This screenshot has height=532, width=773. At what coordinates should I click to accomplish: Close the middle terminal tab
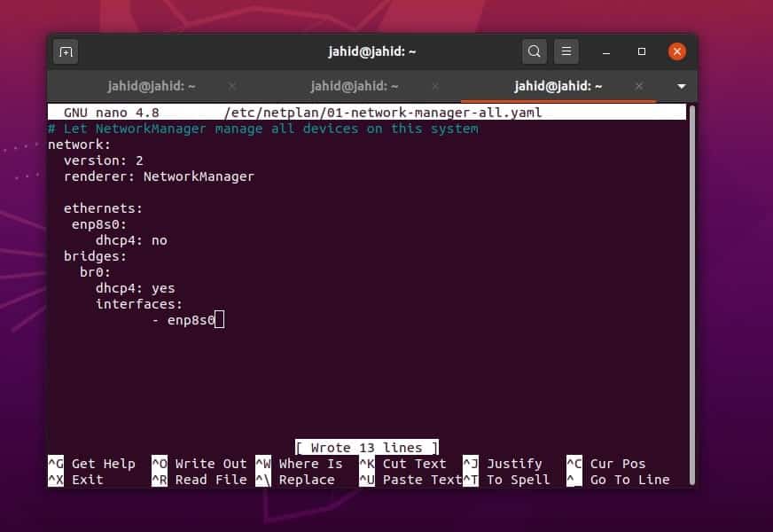(x=435, y=86)
